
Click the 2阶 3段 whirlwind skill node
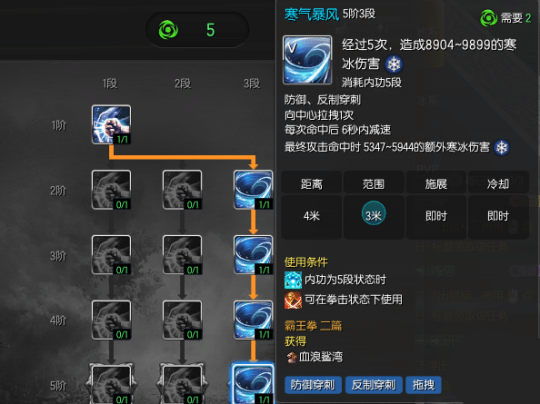[253, 189]
